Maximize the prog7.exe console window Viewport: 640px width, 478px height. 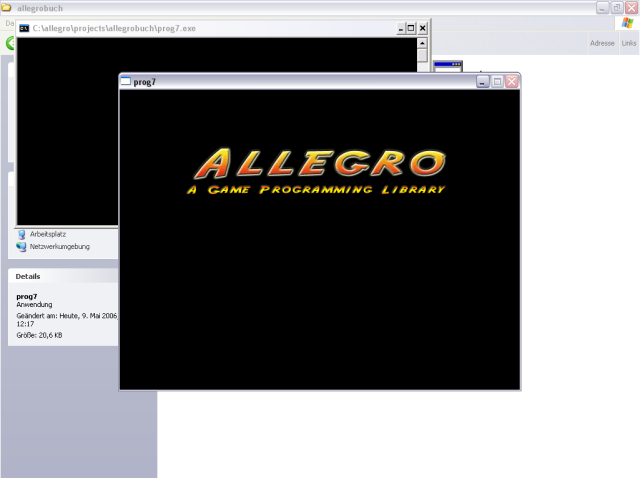pos(410,28)
